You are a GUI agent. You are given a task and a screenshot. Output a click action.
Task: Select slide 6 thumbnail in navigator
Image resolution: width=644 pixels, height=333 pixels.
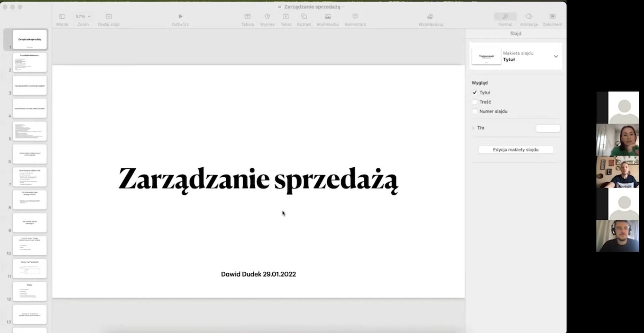30,154
